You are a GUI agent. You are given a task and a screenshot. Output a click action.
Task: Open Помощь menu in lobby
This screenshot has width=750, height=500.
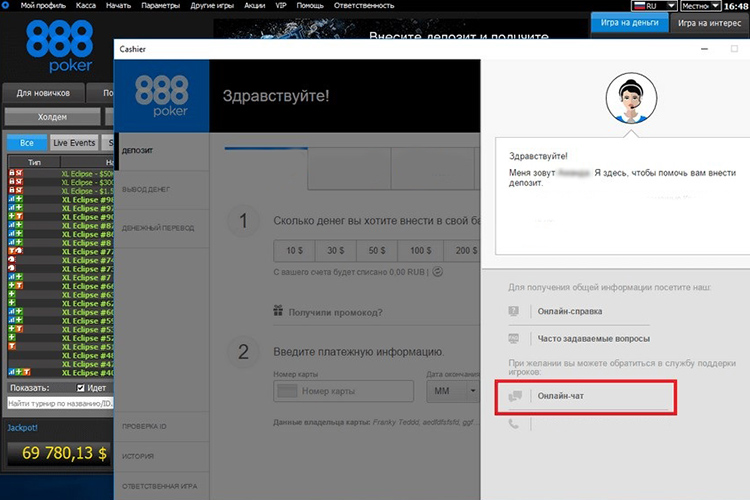click(310, 6)
